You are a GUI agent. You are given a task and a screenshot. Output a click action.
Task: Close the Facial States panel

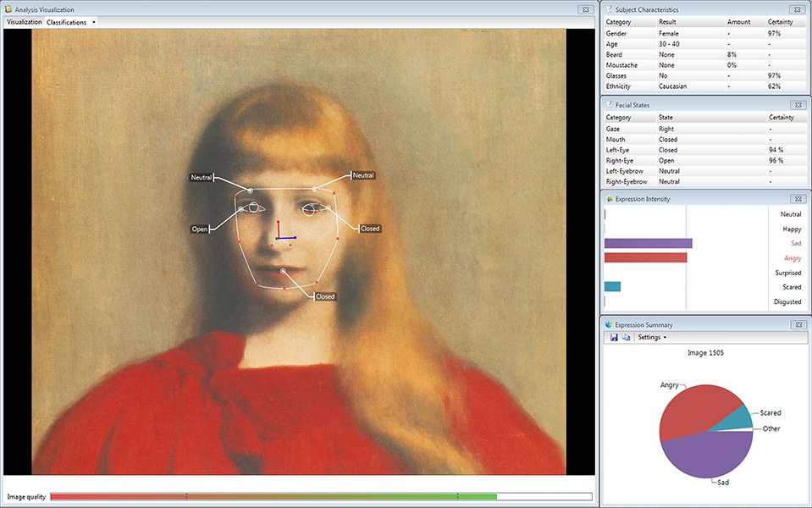tap(798, 105)
